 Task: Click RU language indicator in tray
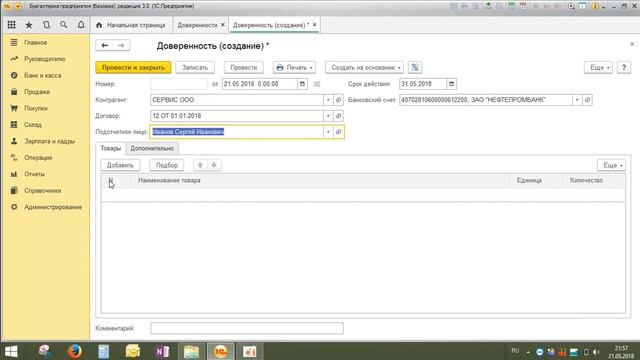click(515, 351)
